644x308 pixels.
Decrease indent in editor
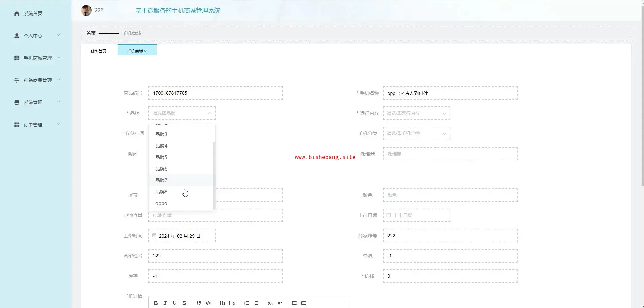(x=294, y=303)
